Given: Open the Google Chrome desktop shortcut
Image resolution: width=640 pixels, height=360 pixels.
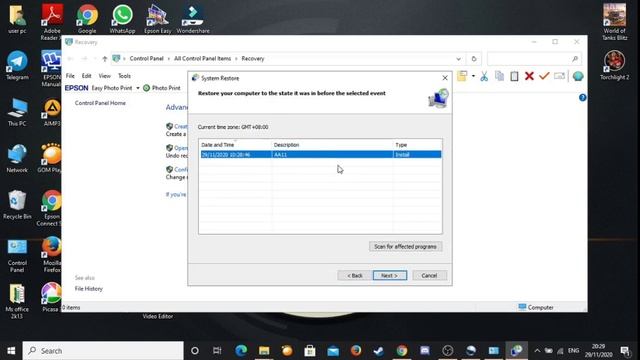Looking at the screenshot, I should coord(87,19).
